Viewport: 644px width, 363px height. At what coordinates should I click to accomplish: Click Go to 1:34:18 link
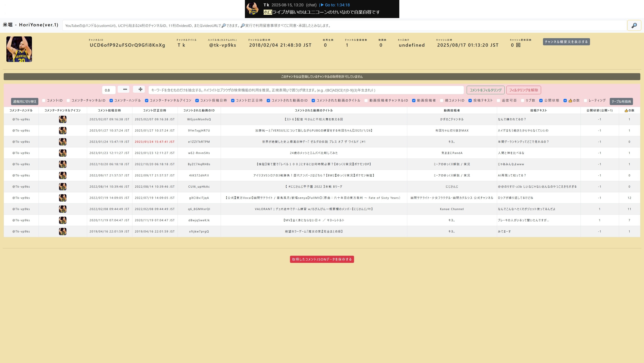[335, 5]
